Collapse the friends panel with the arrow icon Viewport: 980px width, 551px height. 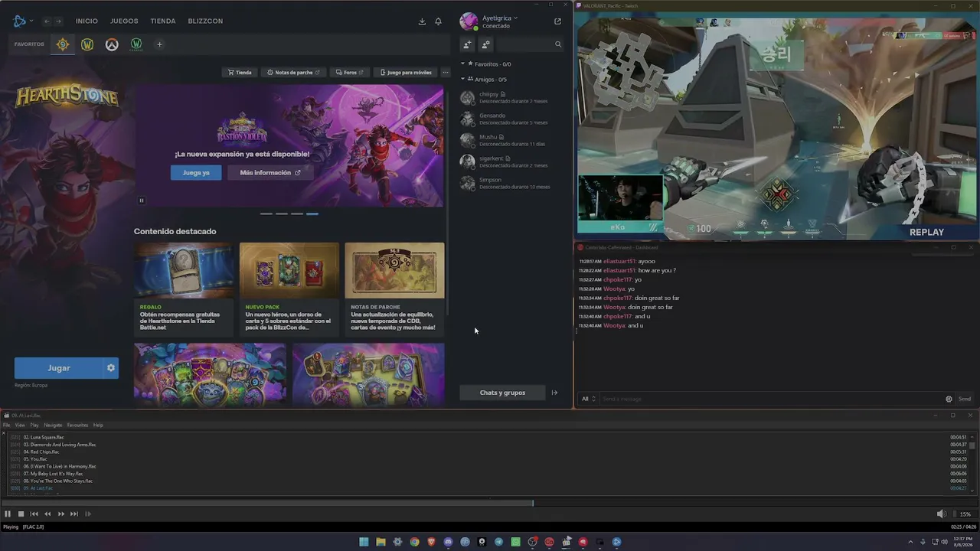click(x=554, y=393)
